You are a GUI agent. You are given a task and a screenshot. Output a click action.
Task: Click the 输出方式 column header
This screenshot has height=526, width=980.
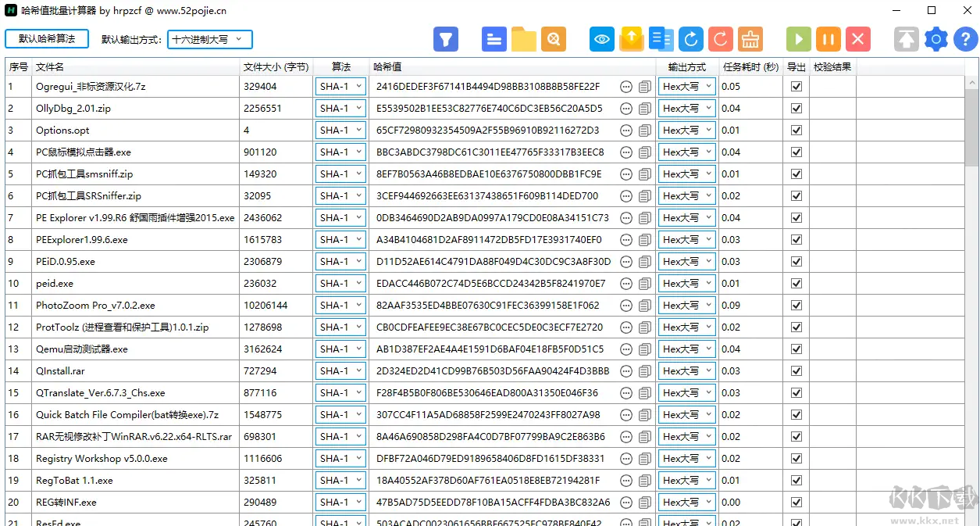pyautogui.click(x=687, y=67)
